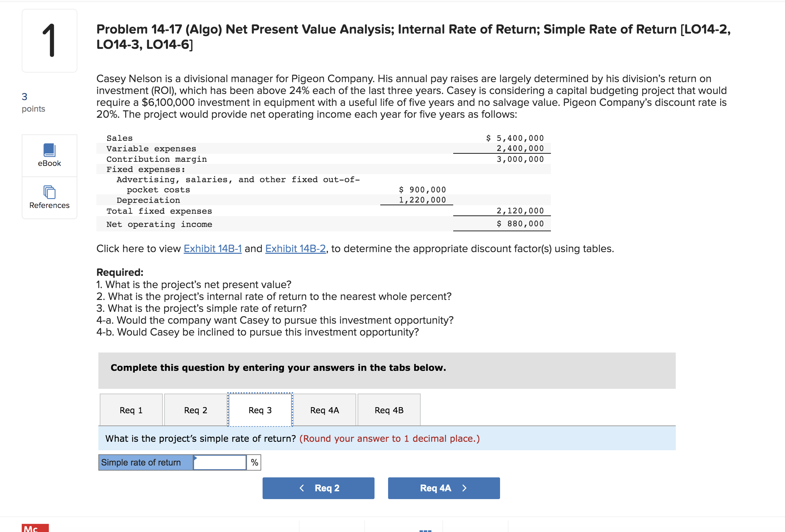Click the 'Depreciation' row label
Screen dimensions: 785x532
(148, 200)
